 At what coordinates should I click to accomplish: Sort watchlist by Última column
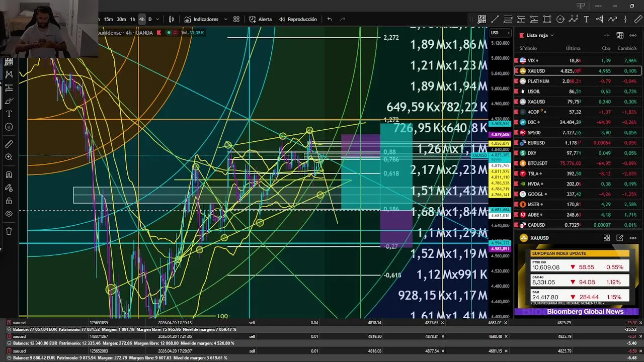(x=573, y=48)
